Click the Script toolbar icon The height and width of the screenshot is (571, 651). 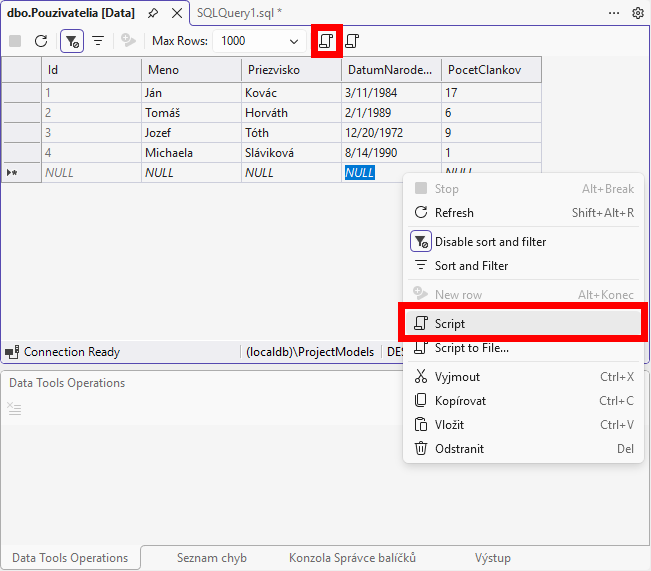(326, 41)
